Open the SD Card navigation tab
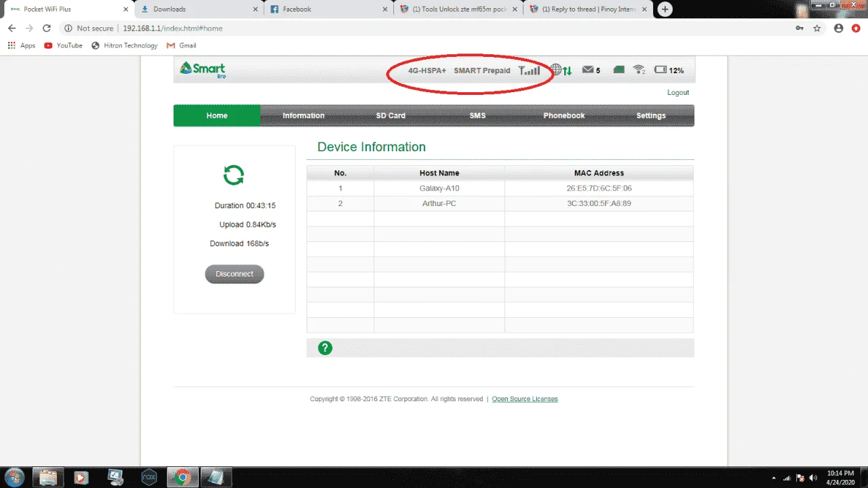 coord(391,115)
